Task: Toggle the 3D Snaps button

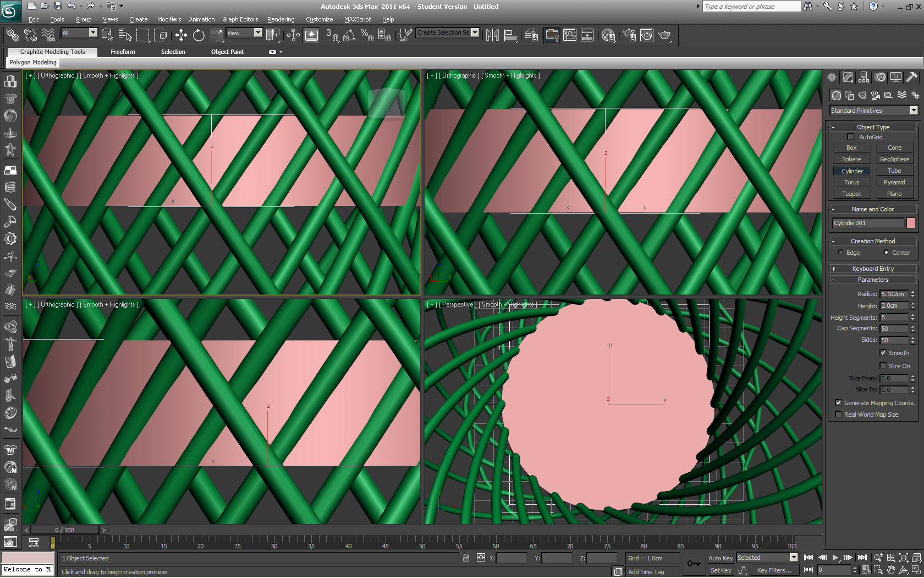Action: [332, 35]
